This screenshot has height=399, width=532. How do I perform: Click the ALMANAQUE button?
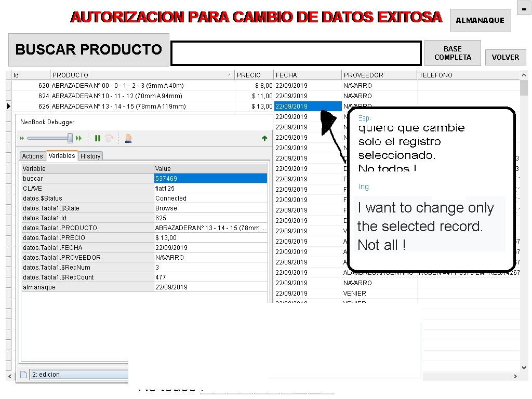coord(480,20)
